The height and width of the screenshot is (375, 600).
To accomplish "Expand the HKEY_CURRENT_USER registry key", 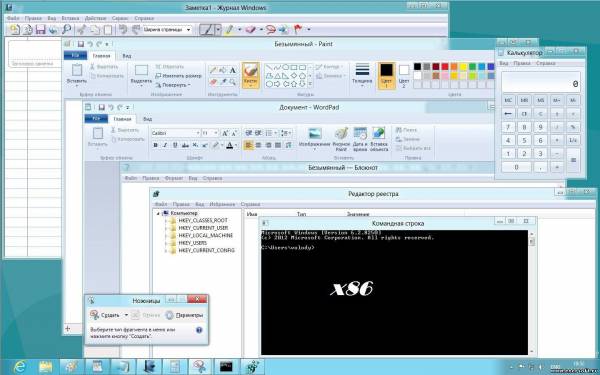I will (x=166, y=228).
